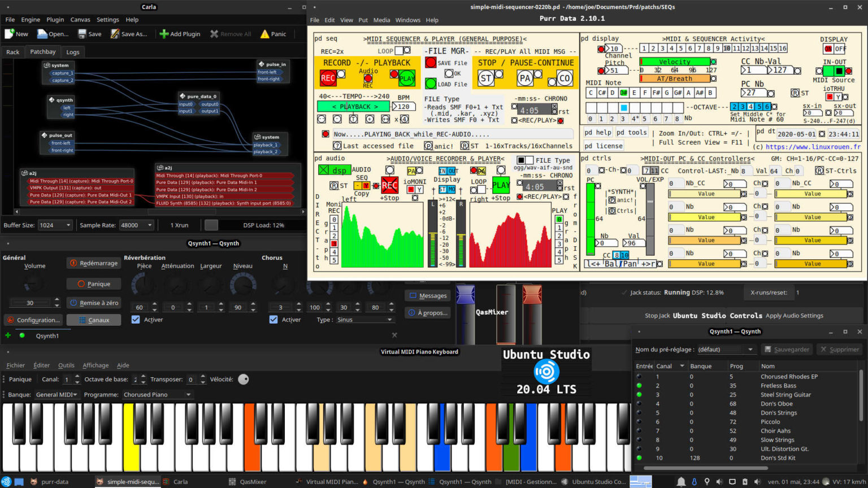Screen dimensions: 868x488
Task: Click BPM 120 number box
Action: (404, 106)
